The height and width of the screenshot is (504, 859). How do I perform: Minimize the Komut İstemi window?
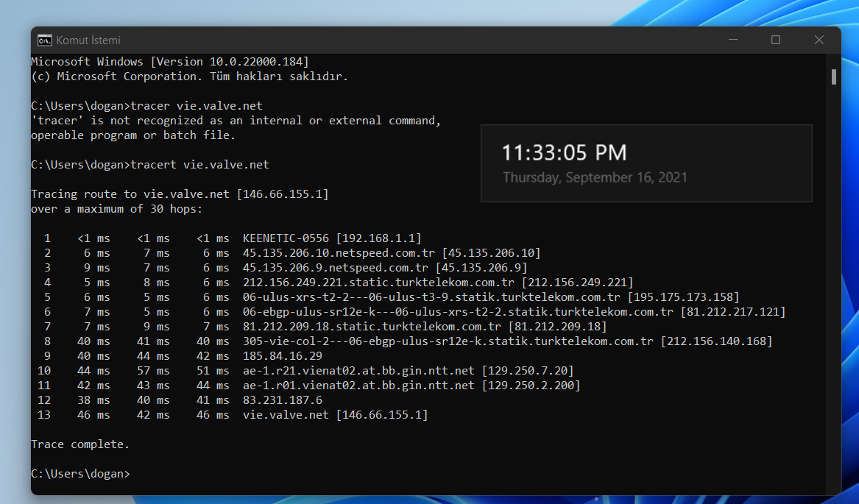733,40
